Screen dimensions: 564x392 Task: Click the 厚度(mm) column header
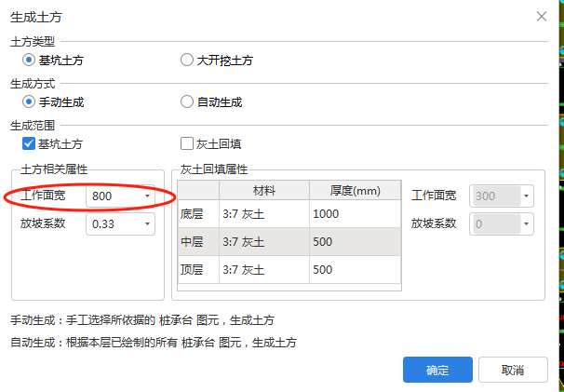pos(355,190)
